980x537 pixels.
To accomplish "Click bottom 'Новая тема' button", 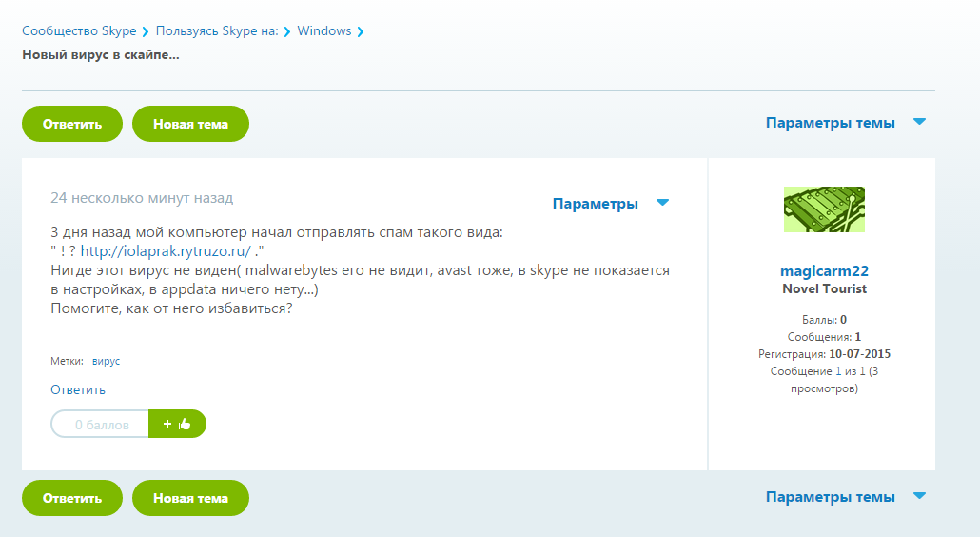I will (190, 498).
